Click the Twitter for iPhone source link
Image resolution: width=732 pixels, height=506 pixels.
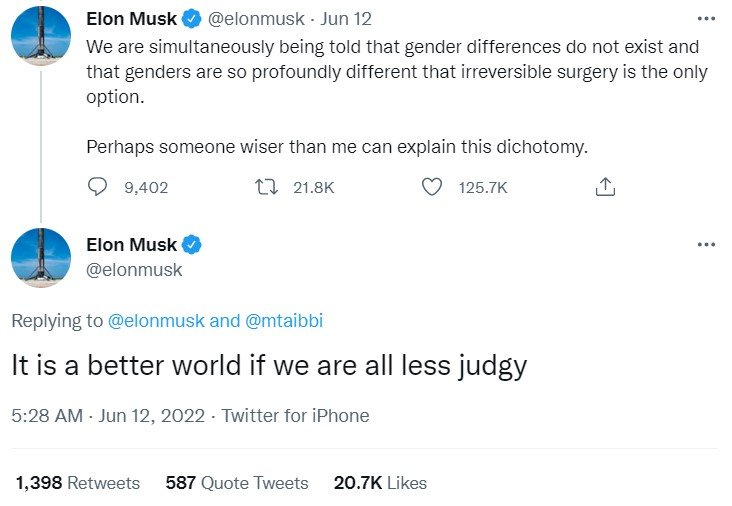pyautogui.click(x=296, y=415)
